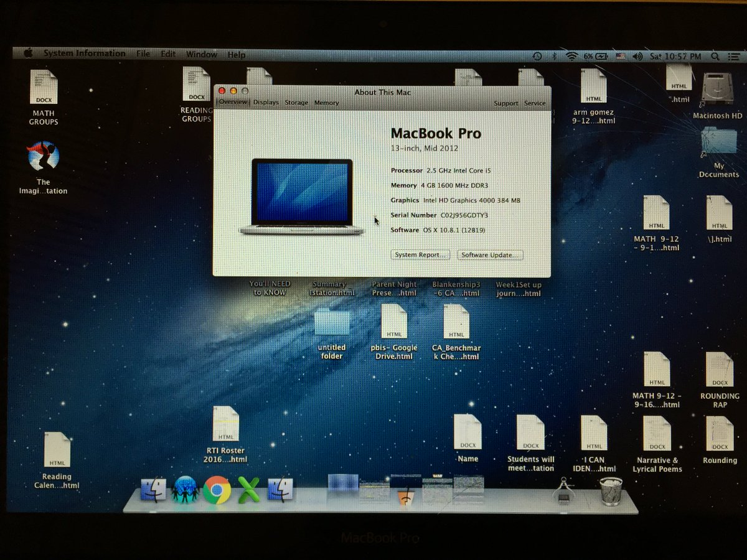Click Parent Night Prese...html file label
The height and width of the screenshot is (560, 747).
[x=394, y=289]
